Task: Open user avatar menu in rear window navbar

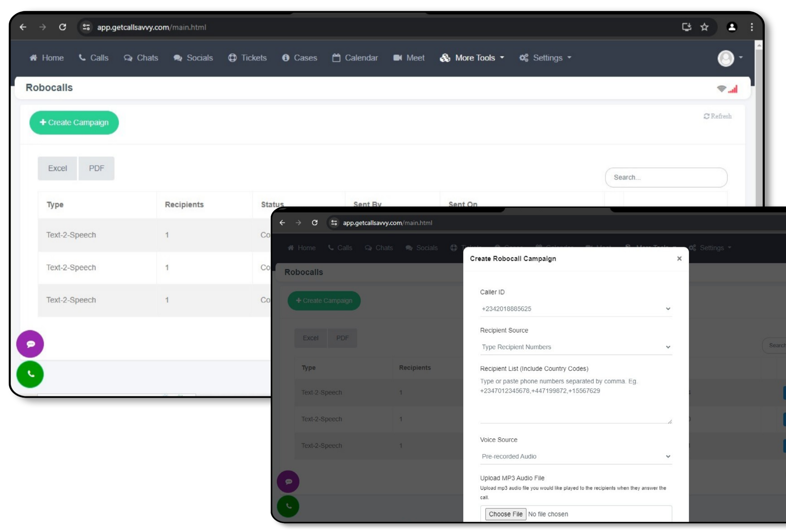Action: [730, 58]
